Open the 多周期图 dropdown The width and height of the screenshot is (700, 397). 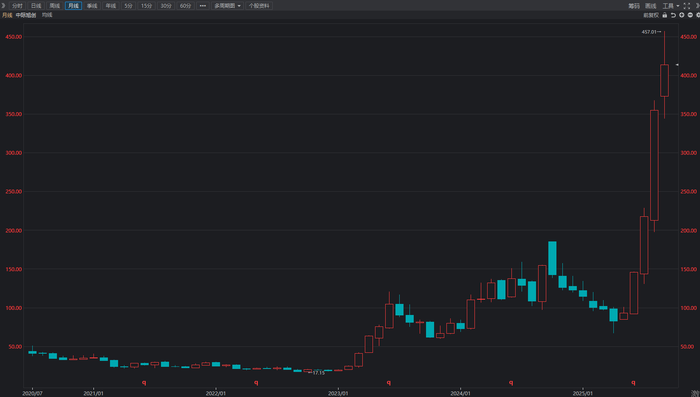click(x=227, y=6)
